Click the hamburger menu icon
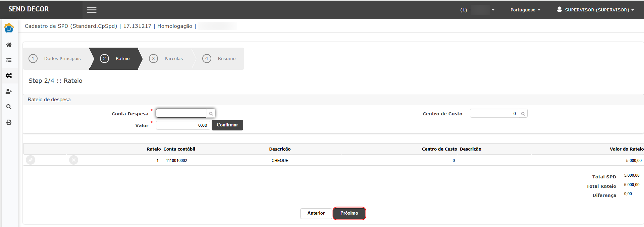 [92, 10]
